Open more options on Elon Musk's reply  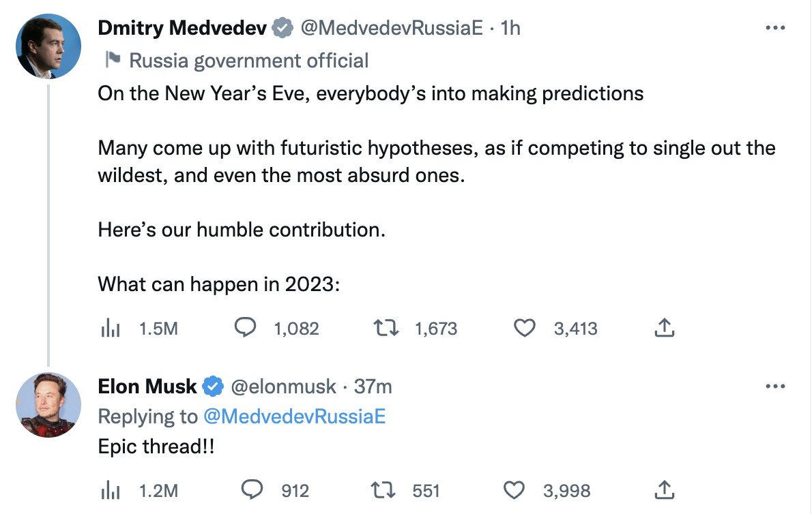point(776,387)
